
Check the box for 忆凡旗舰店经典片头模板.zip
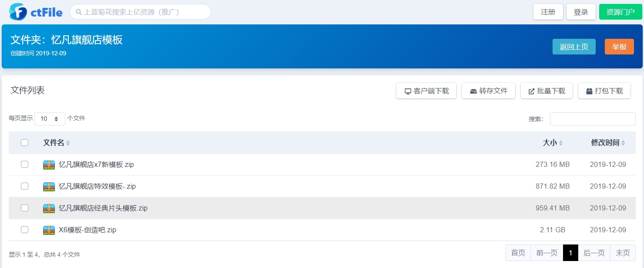[24, 208]
